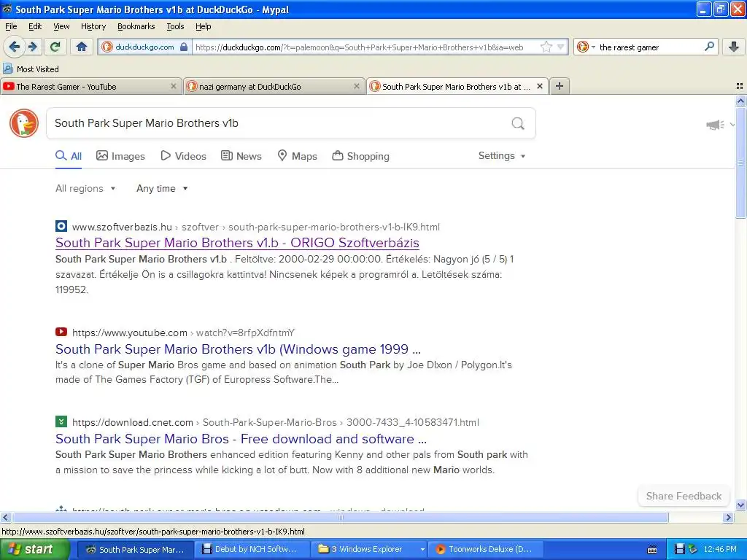Open the History menu
Screen dimensions: 747x560
[x=93, y=26]
